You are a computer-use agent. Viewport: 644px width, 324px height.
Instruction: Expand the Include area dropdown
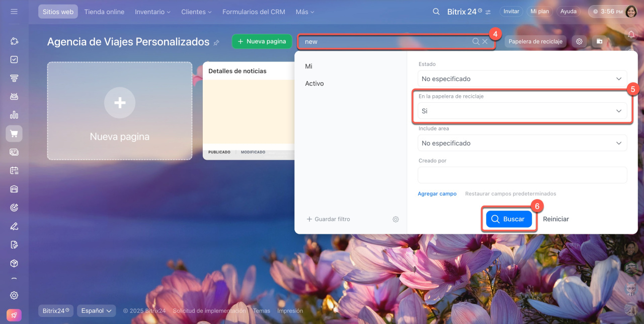pos(522,143)
